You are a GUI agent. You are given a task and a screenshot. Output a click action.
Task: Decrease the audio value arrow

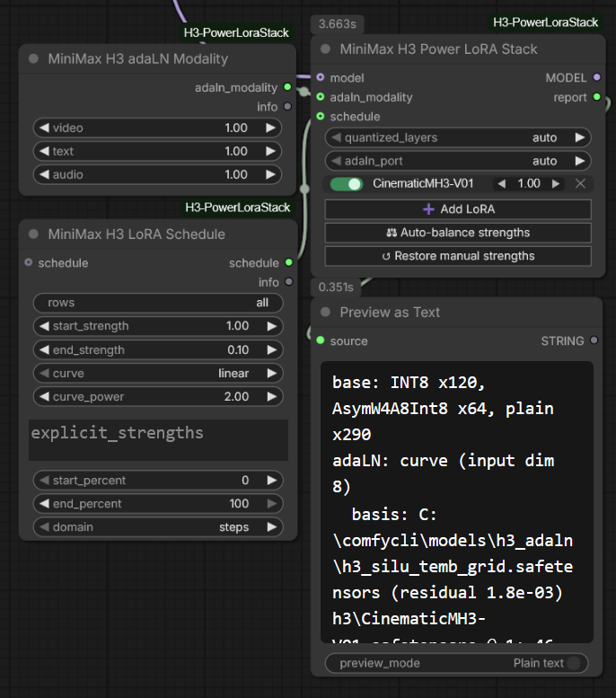point(44,174)
